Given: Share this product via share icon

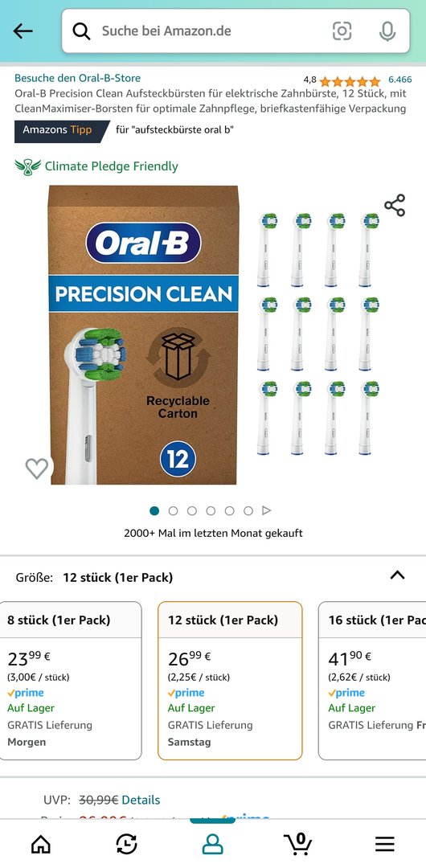Looking at the screenshot, I should pyautogui.click(x=395, y=205).
